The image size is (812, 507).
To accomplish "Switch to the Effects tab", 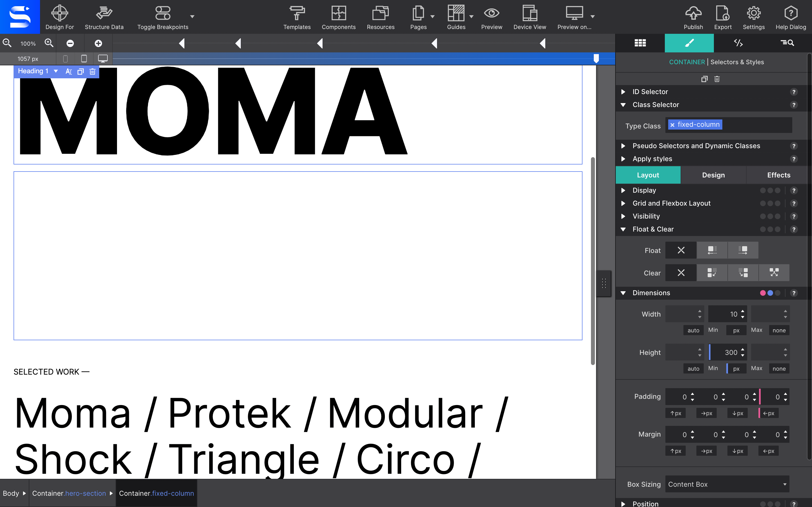I will [x=779, y=175].
